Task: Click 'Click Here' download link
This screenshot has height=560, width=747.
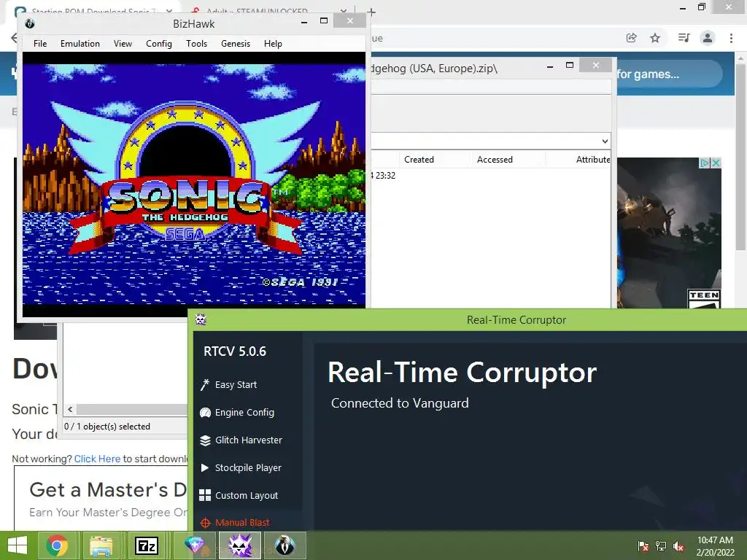Action: 97,459
